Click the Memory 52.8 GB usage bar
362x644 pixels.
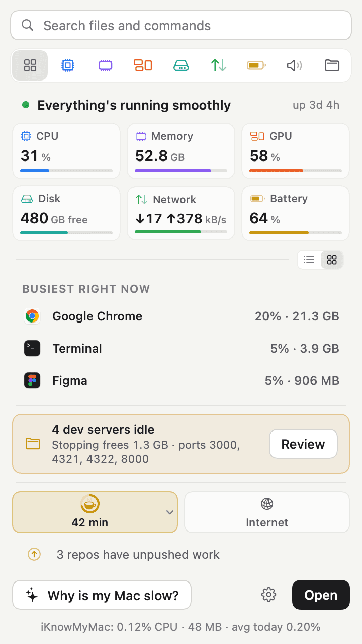coord(181,171)
